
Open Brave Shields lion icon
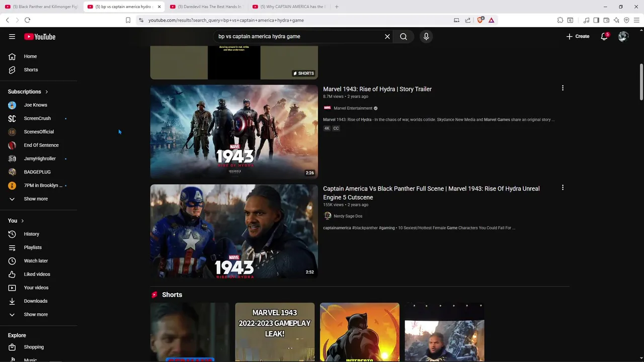click(480, 20)
